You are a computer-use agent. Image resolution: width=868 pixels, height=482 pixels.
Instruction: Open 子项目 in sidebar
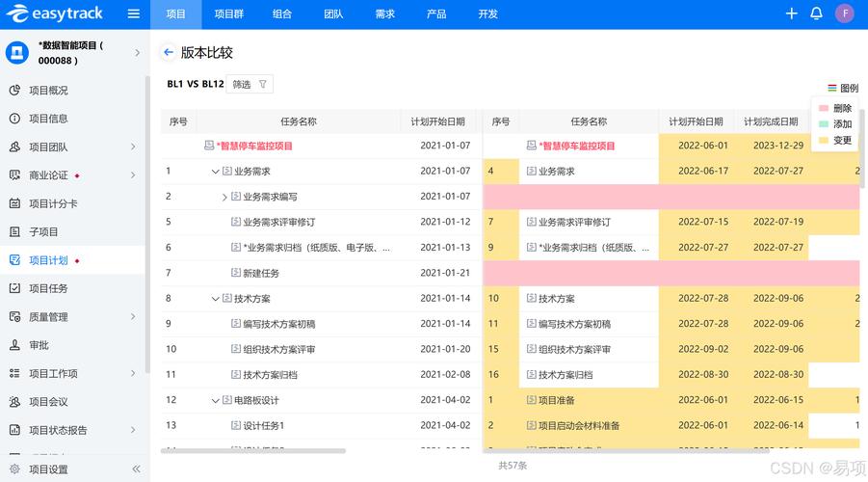[43, 231]
